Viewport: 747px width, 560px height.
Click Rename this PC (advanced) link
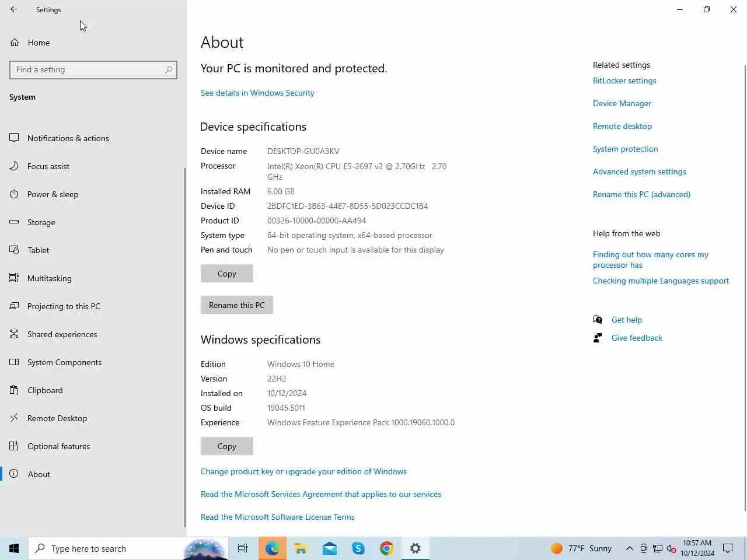point(641,194)
